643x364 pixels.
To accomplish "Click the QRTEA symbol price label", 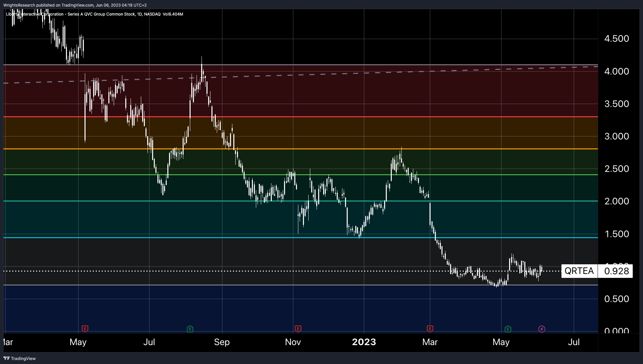I will 579,271.
